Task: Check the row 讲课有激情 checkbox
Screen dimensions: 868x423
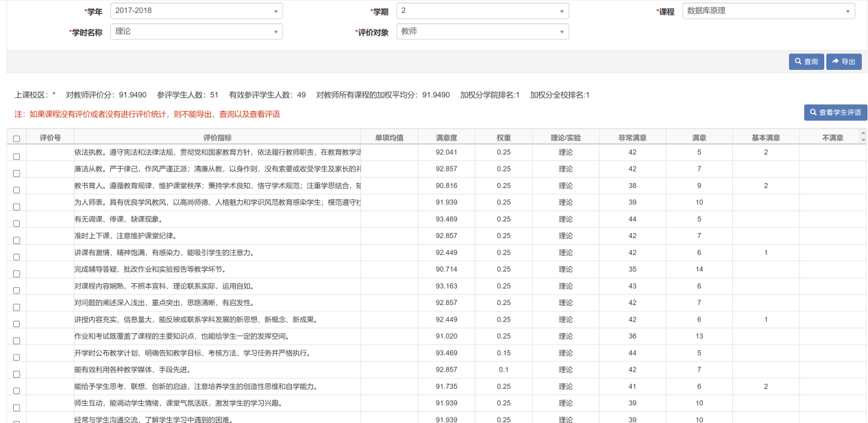Action: pos(16,257)
